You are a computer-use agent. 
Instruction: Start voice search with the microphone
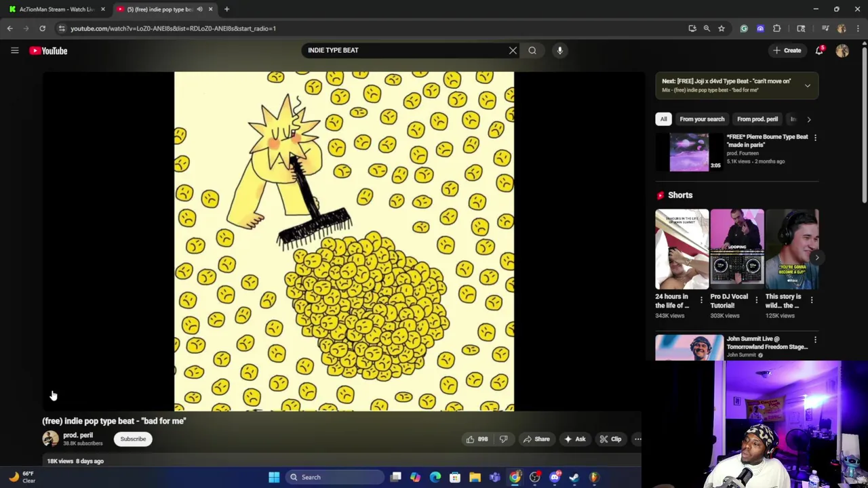click(559, 50)
